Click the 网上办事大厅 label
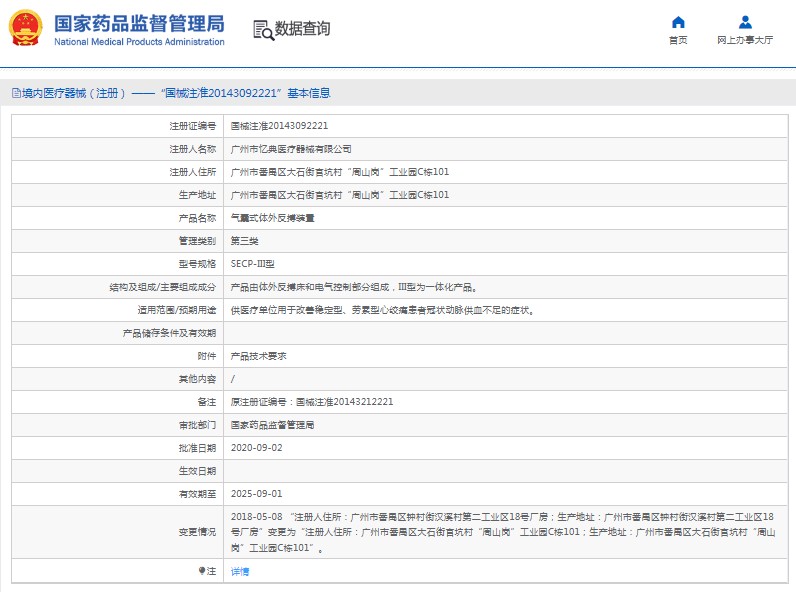Screen dimensions: 796x592 tap(745, 40)
